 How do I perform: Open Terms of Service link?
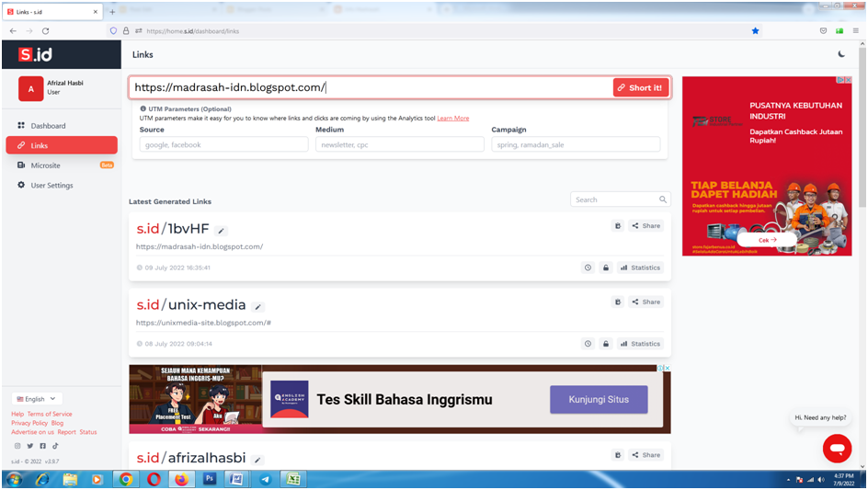tap(50, 414)
